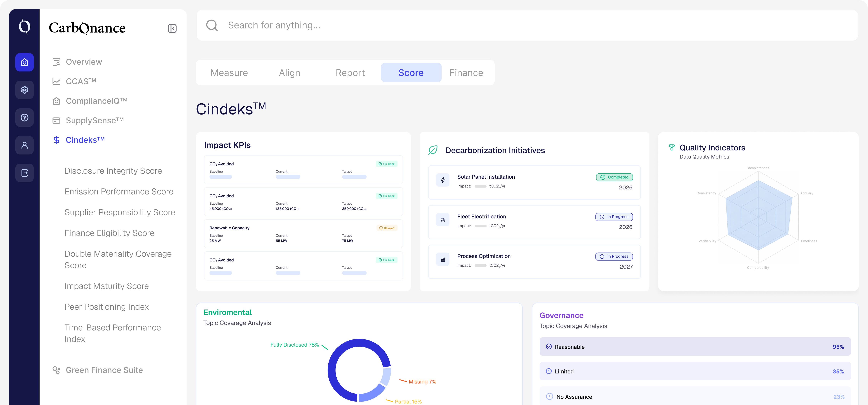
Task: Switch to the Finance tab
Action: [466, 72]
